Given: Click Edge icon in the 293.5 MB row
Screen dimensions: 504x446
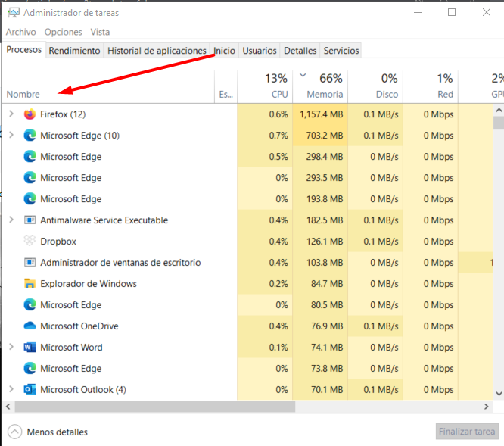Looking at the screenshot, I should pyautogui.click(x=30, y=178).
